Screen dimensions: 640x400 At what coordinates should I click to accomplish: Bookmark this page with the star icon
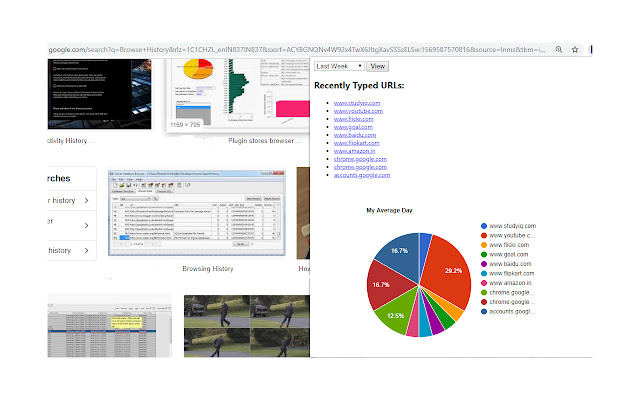575,49
